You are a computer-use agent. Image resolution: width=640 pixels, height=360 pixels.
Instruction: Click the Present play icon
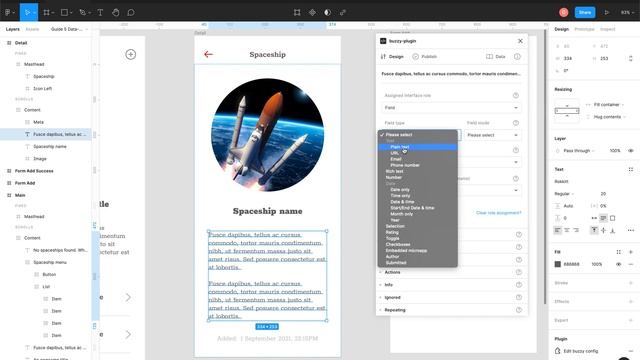[x=607, y=13]
